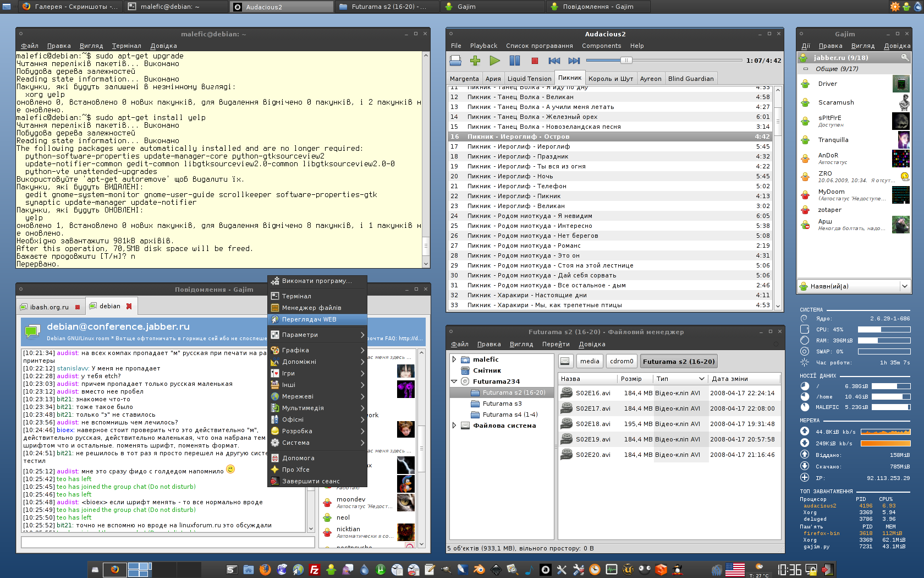Click the Deluge water-drop icon in bottom panel
This screenshot has height=578, width=924.
tap(364, 570)
